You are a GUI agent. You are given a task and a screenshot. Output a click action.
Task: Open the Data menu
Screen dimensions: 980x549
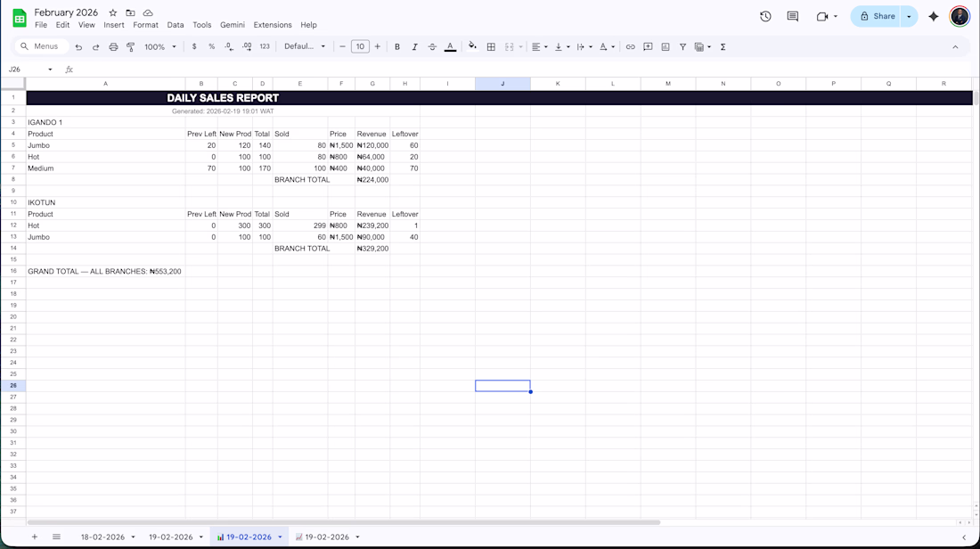coord(176,25)
